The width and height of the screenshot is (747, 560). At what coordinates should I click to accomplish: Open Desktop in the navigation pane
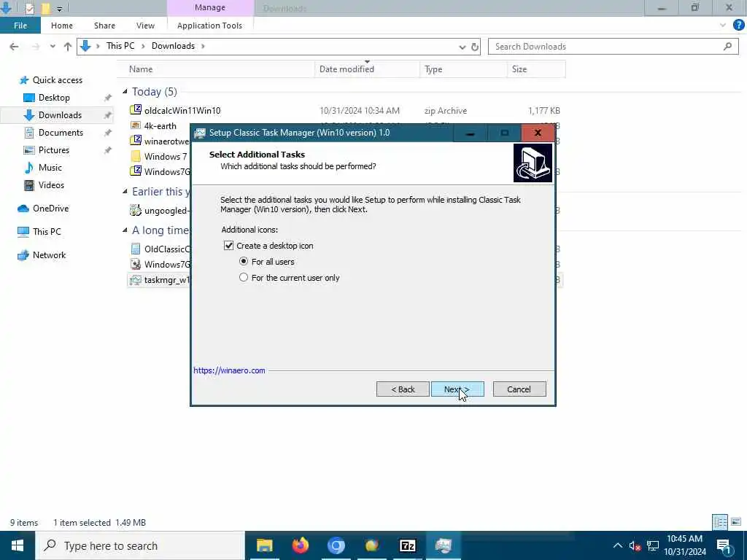pos(54,98)
